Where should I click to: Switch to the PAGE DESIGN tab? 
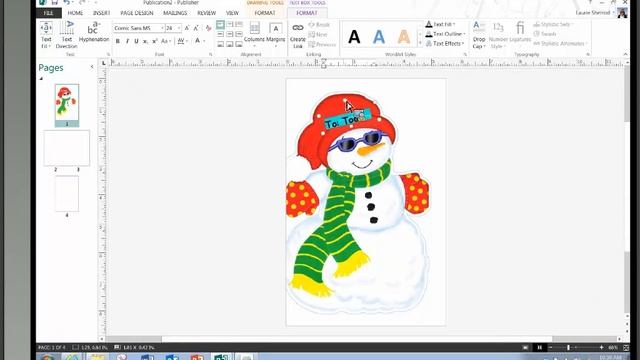pyautogui.click(x=137, y=13)
